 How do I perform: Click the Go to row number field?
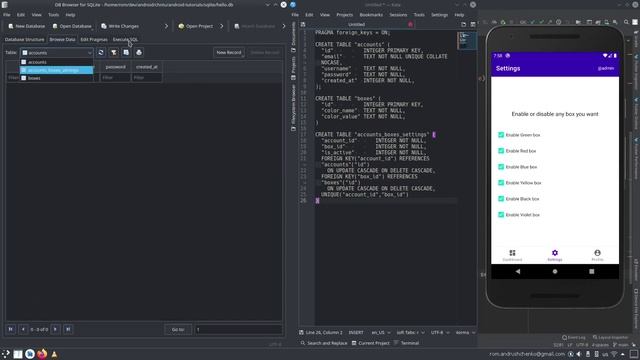(x=238, y=329)
